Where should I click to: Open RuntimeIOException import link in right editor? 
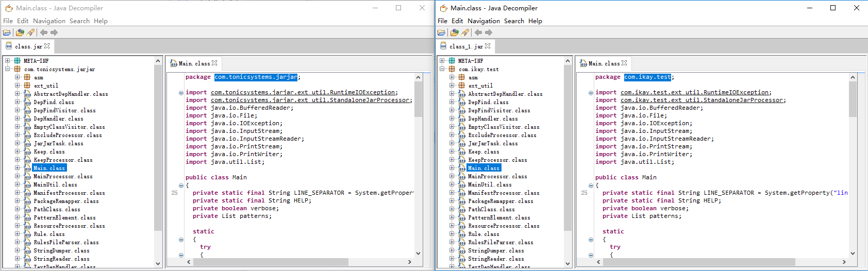click(695, 92)
